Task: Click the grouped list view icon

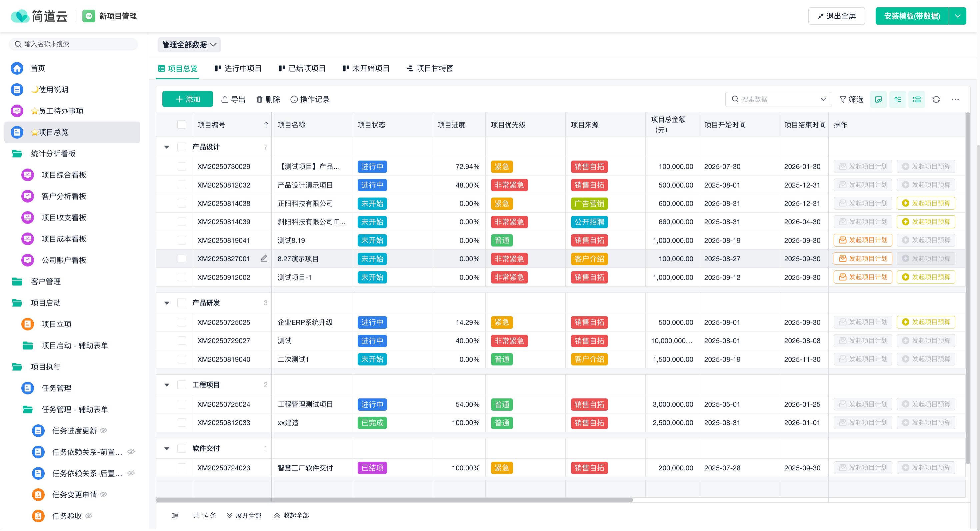Action: tap(916, 99)
